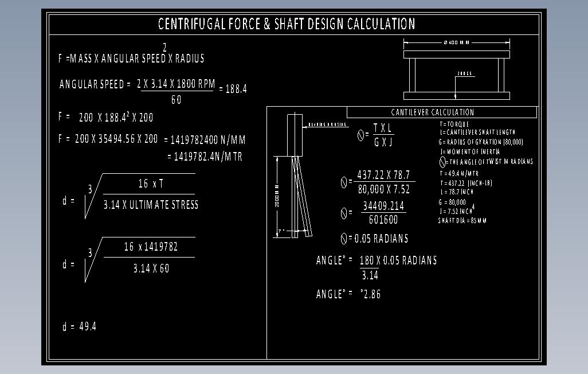Screen dimensions: 588x374
Task: Click 'THE ANGLE OF TWIST IN RADIANS' text
Action: click(x=491, y=161)
